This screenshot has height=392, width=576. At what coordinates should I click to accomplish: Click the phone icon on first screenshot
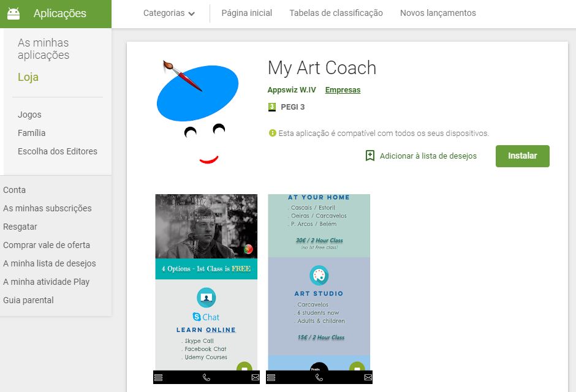(x=207, y=377)
